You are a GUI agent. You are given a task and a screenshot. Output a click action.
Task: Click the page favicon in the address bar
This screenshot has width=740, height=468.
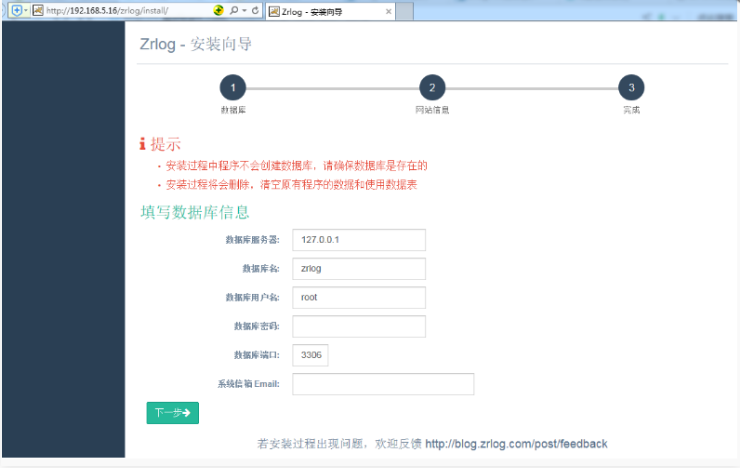[38, 10]
